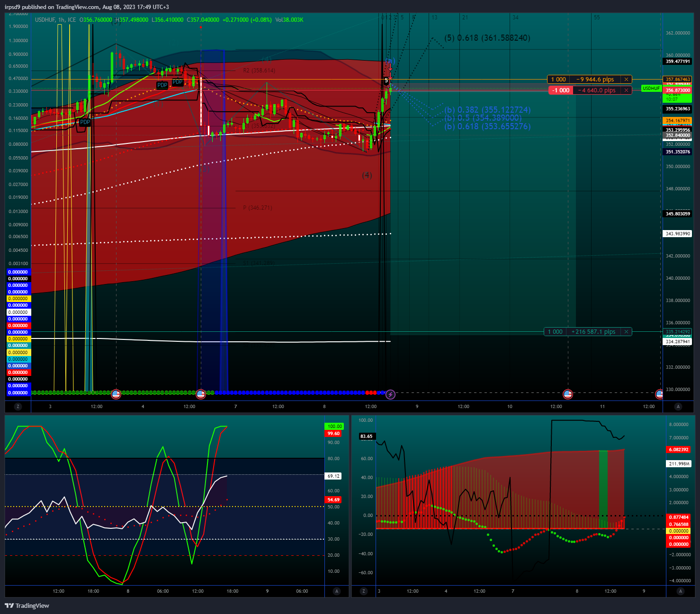Click the 83.65 label in histogram pane

click(x=367, y=436)
